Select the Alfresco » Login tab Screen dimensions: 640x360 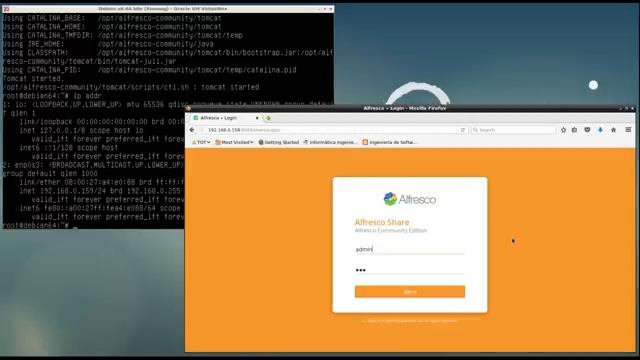pos(224,118)
